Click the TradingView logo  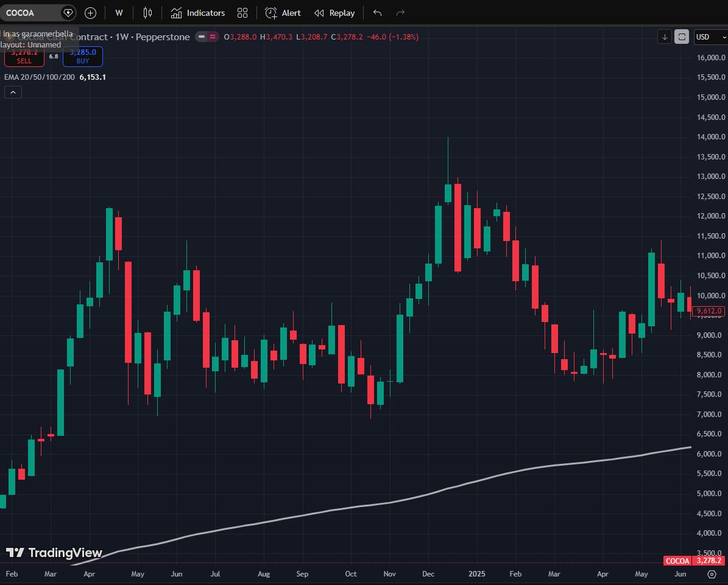click(x=54, y=553)
